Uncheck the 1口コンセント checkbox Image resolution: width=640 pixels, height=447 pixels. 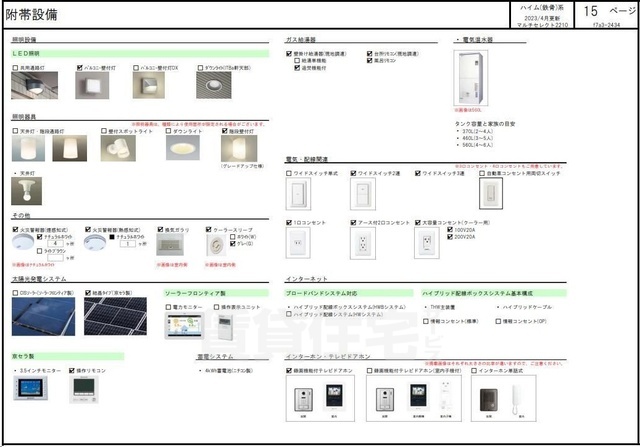289,222
